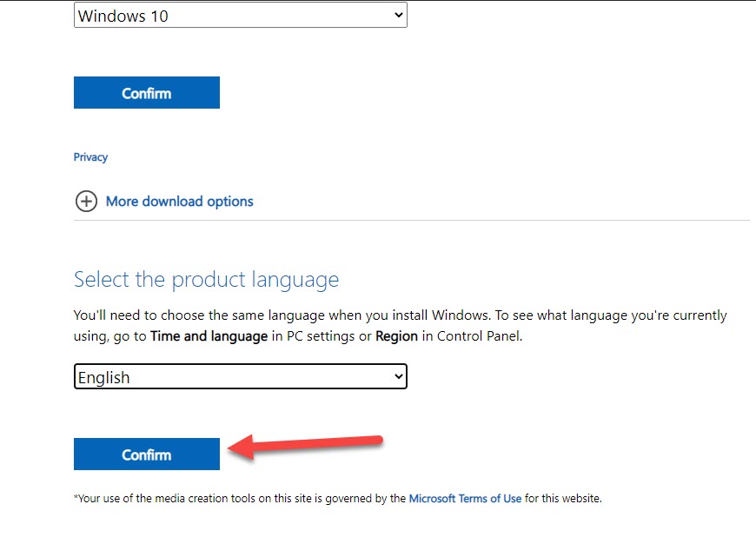
Task: Open the Privacy link
Action: coord(90,157)
